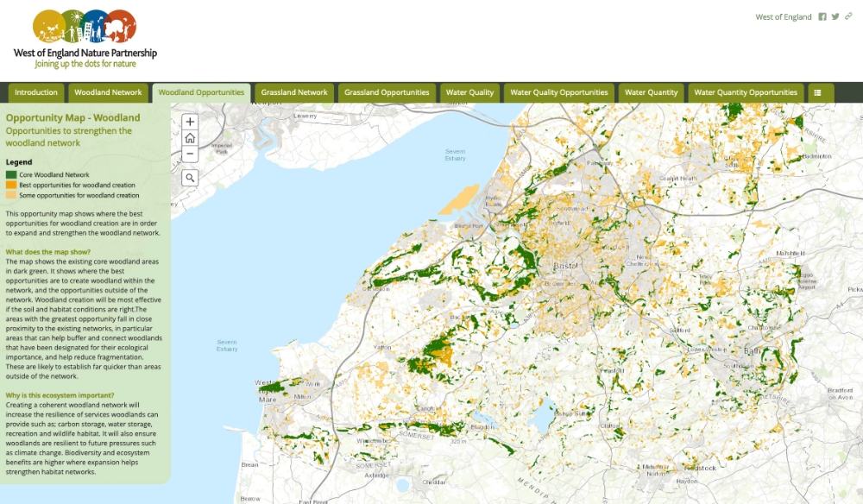Click the West of England Nature Partnership logo

[x=85, y=39]
